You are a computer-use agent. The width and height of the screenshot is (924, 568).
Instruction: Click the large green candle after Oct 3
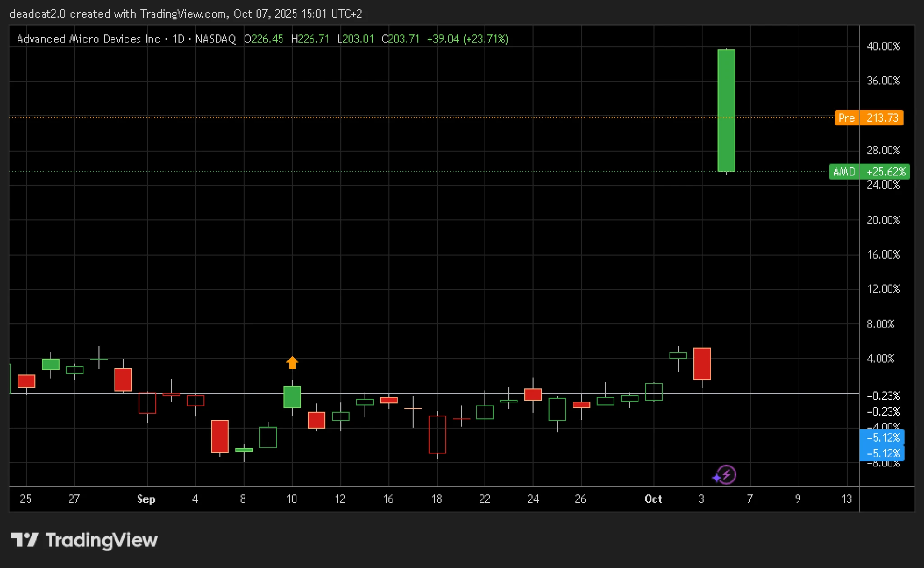tap(726, 111)
